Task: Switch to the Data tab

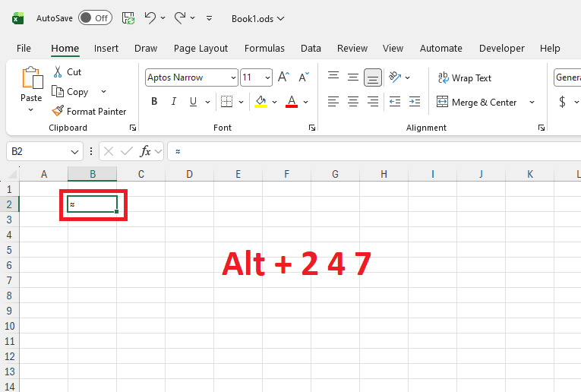Action: [x=311, y=49]
